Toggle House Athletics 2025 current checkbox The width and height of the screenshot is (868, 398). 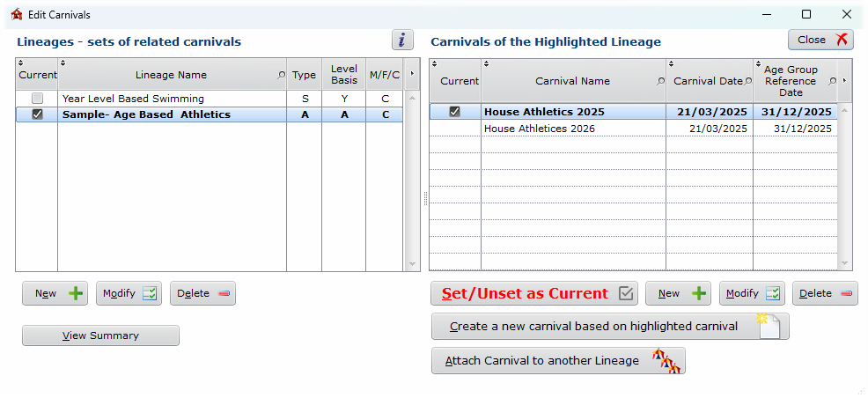point(454,112)
